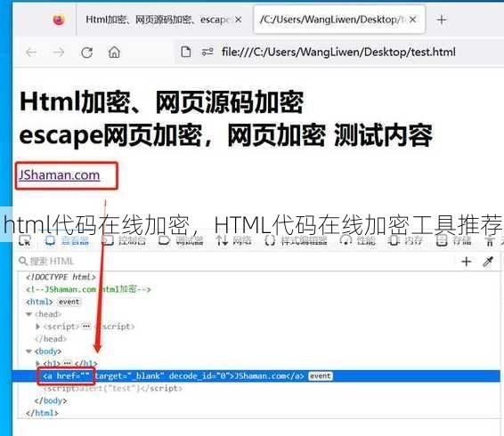Image resolution: width=504 pixels, height=436 pixels.
Task: Select the JShaman.com html加密 comment node
Action: point(88,289)
